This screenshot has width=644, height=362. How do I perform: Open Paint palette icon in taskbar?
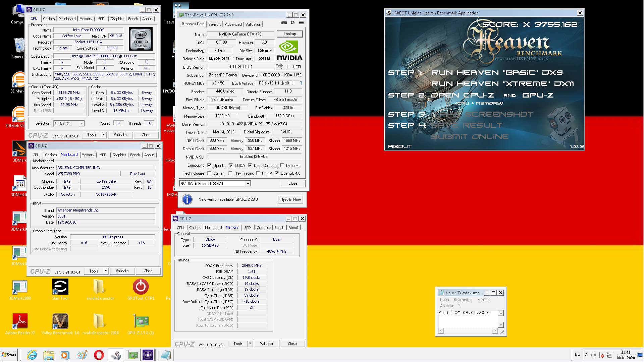[82, 355]
